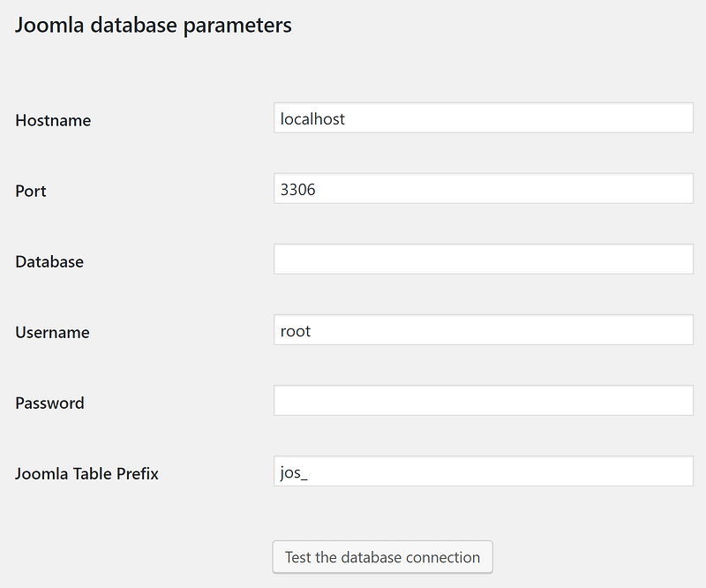Click the Database label
The image size is (706, 588).
tap(49, 261)
